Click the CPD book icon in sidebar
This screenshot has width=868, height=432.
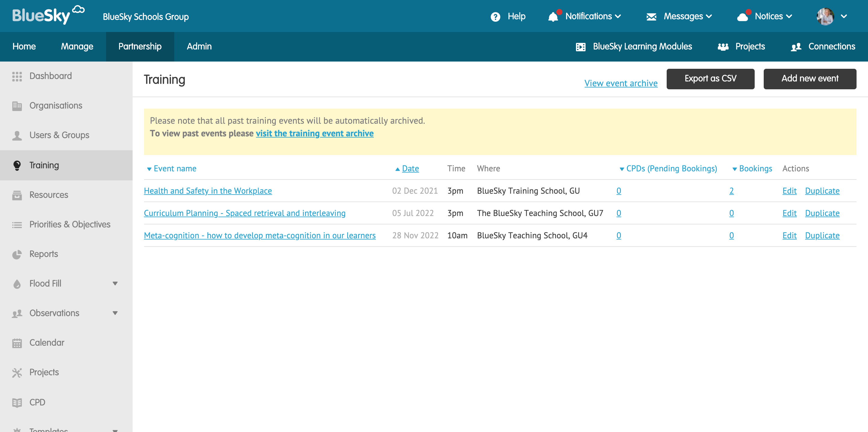click(17, 403)
